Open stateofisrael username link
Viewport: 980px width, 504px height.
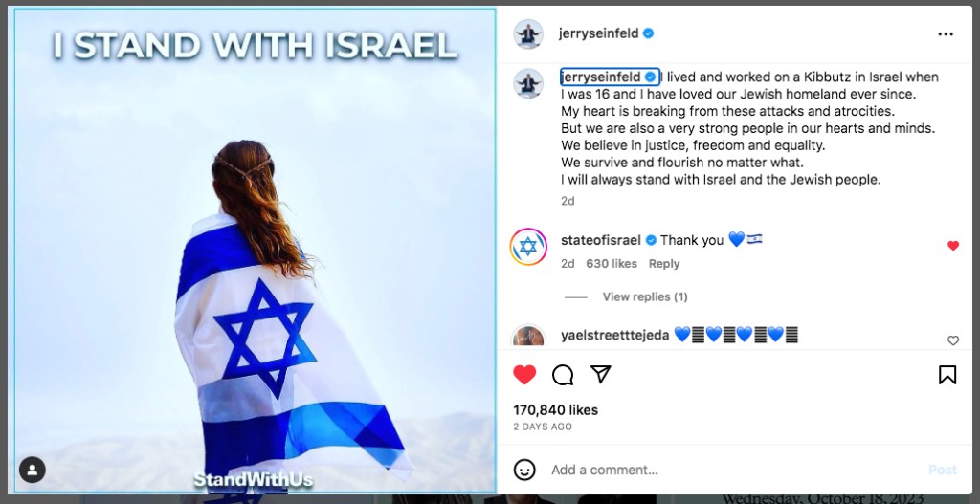(x=601, y=240)
